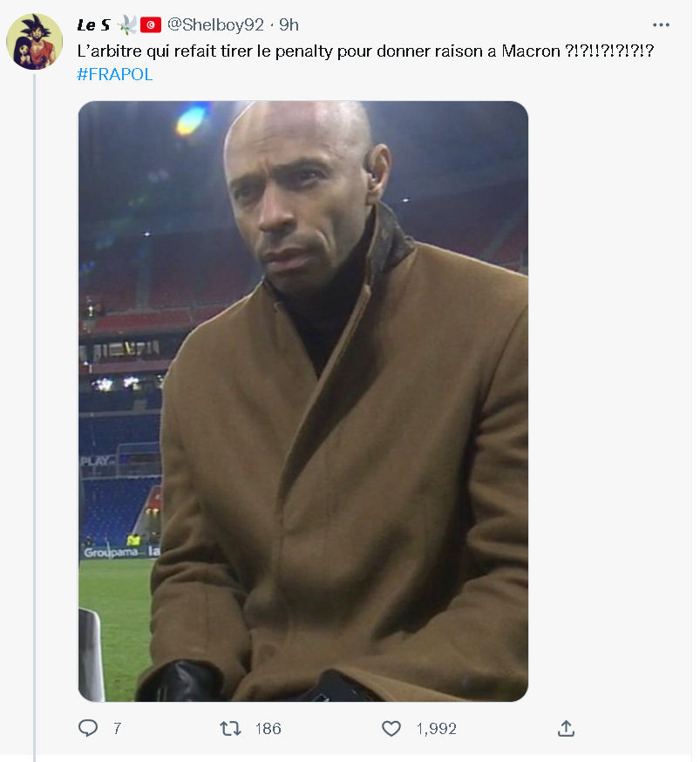Click the retweet count 186
700x762 pixels.
tap(268, 728)
